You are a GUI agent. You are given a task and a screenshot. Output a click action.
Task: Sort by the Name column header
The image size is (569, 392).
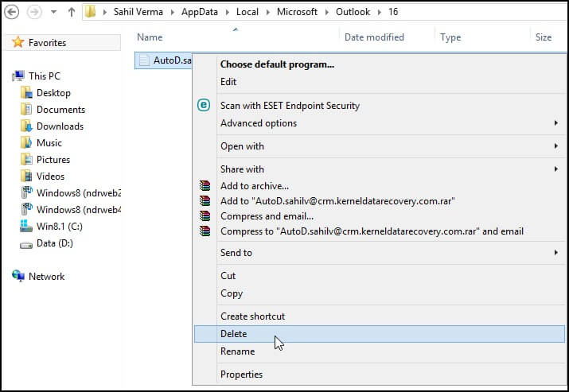coord(150,37)
